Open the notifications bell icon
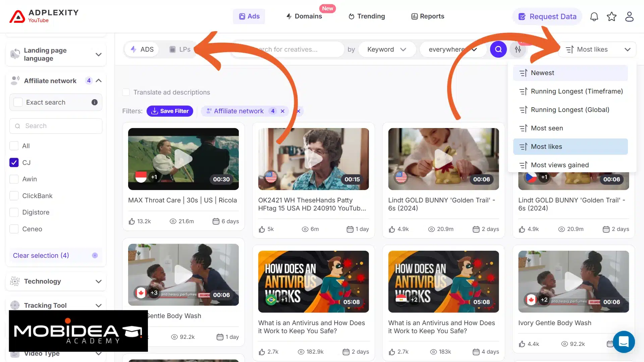Screen dimensions: 644x362 (594, 16)
